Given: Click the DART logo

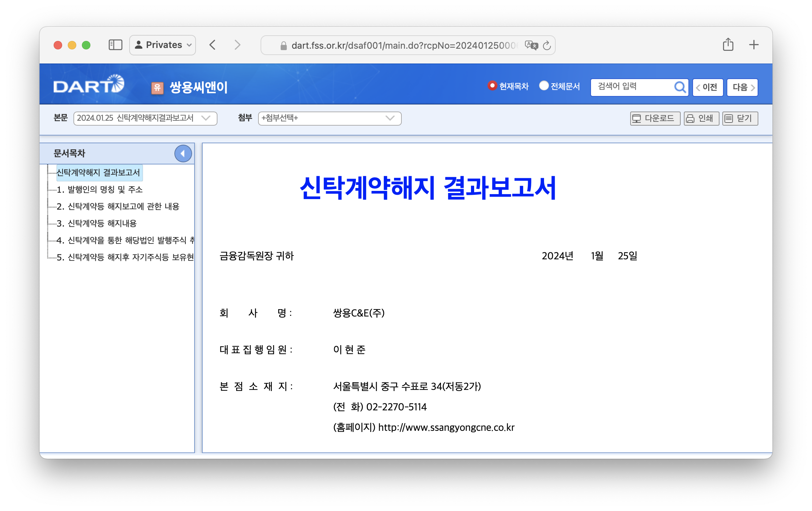Looking at the screenshot, I should click(x=89, y=85).
